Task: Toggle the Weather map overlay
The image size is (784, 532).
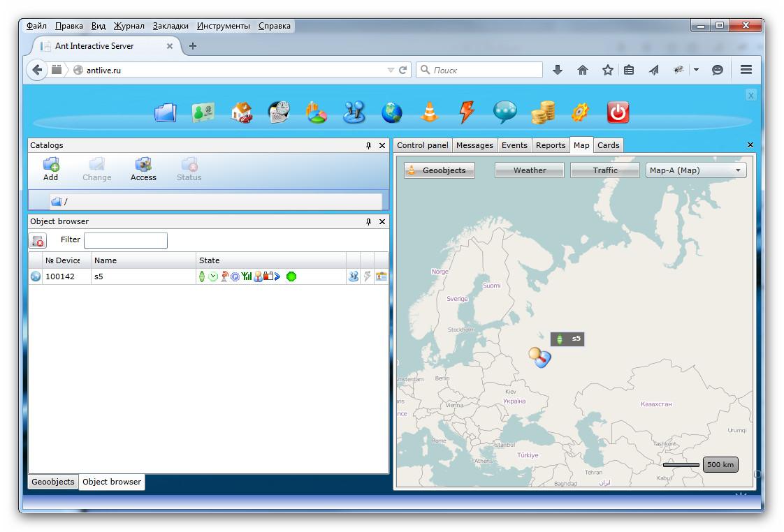Action: [530, 170]
